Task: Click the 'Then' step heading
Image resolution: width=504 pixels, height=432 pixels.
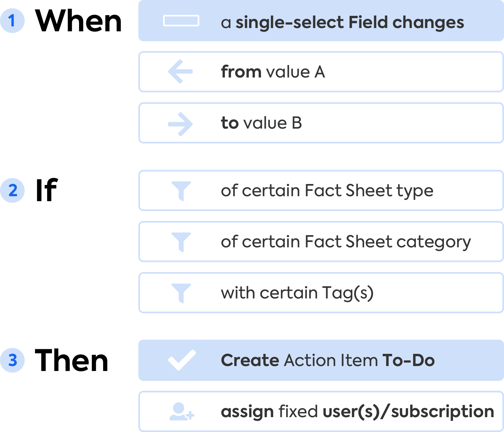Action: [x=71, y=360]
